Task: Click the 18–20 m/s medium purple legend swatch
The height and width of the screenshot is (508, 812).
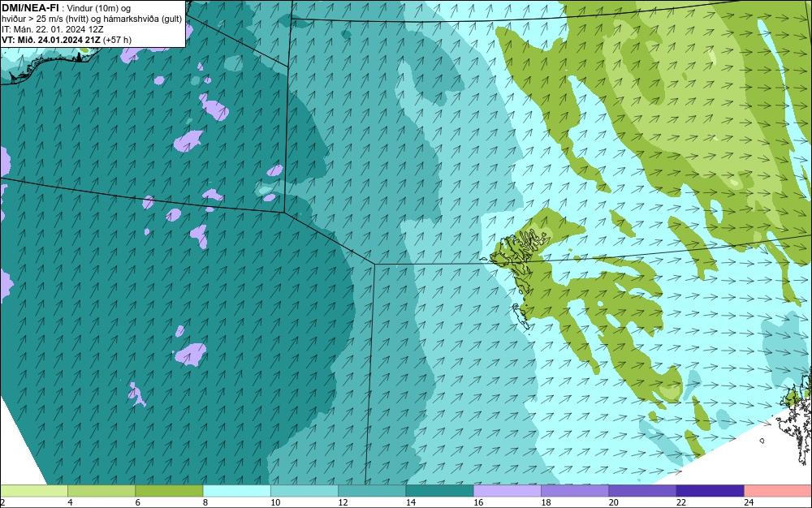Action: (575, 491)
